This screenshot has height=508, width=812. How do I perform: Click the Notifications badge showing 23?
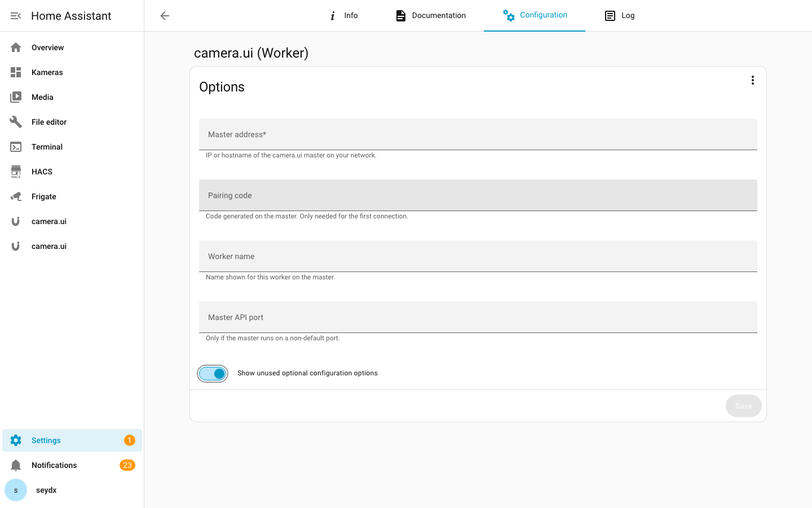pyautogui.click(x=127, y=465)
